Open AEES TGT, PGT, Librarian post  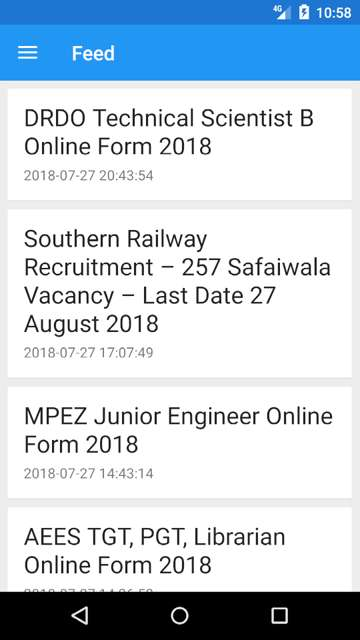(x=180, y=549)
